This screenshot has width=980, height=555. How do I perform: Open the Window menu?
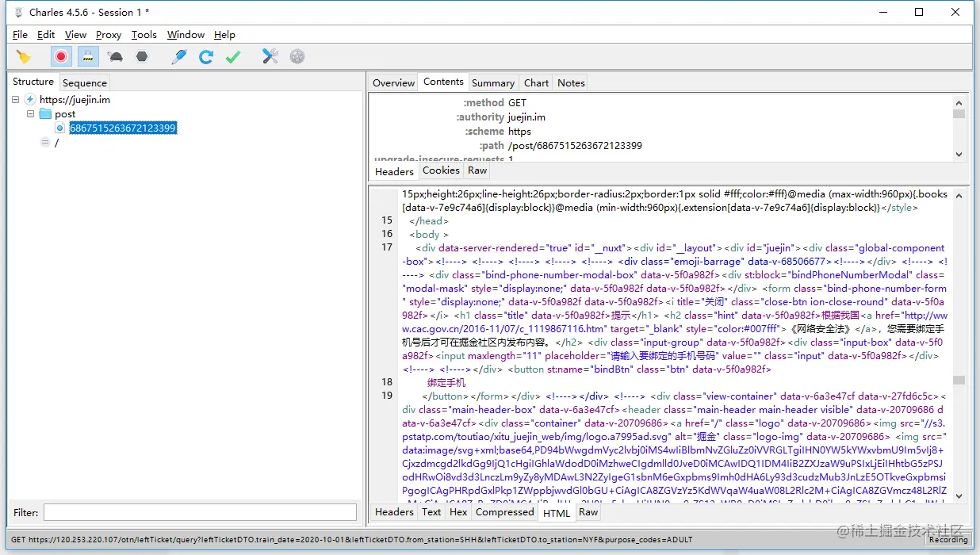186,35
